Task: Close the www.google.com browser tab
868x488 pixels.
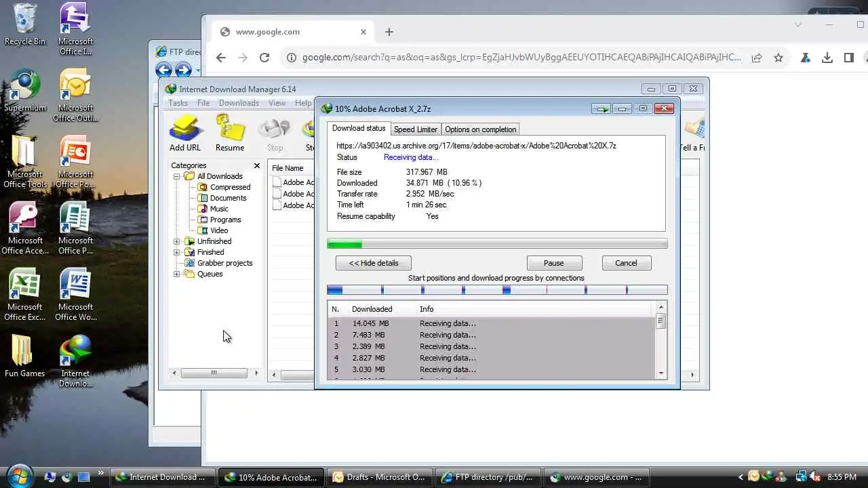Action: 363,32
